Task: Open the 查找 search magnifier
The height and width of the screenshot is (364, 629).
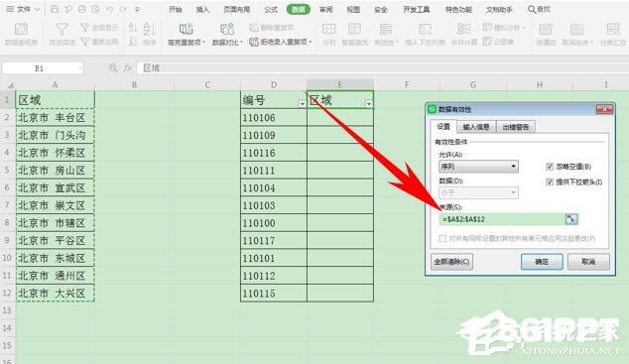Action: point(532,9)
